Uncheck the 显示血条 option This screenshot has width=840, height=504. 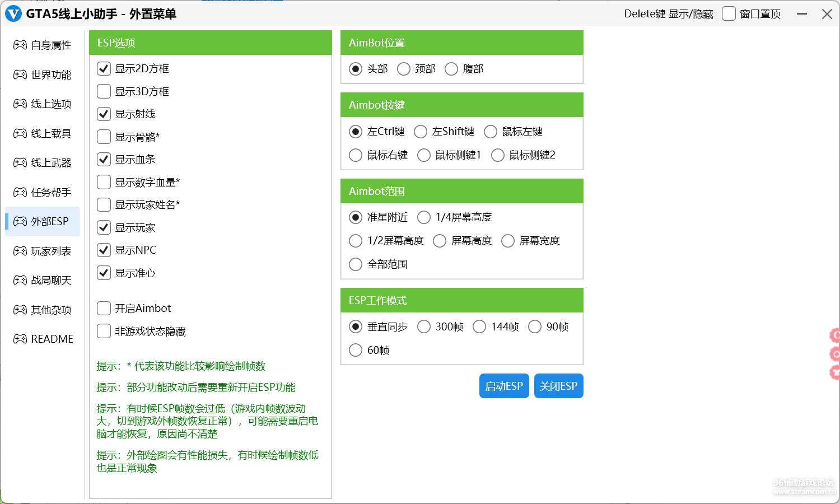[x=104, y=160]
